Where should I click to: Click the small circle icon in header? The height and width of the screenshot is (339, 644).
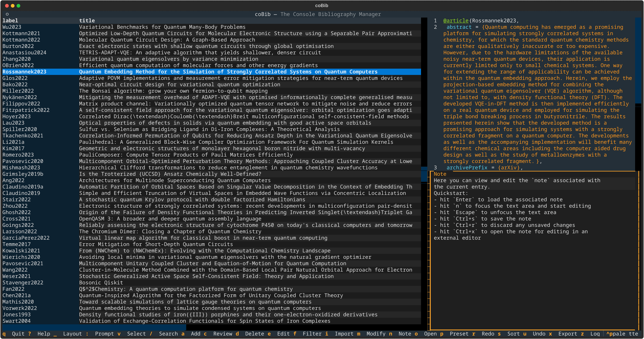click(7, 14)
